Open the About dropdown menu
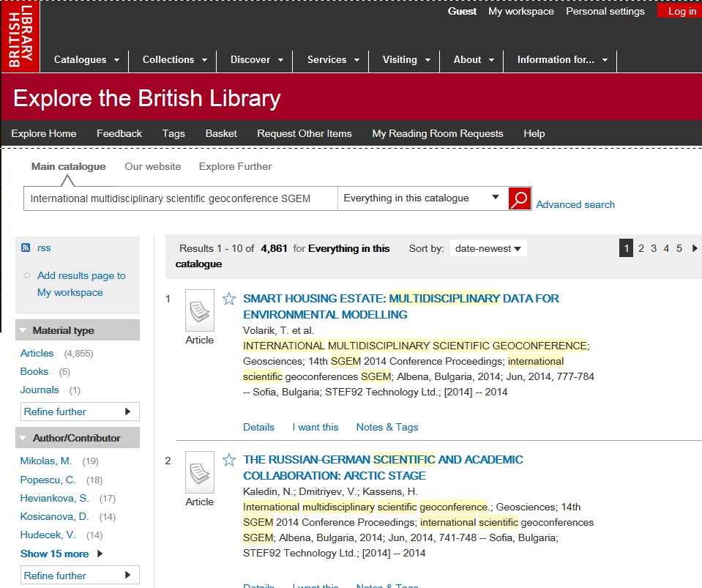 point(474,59)
